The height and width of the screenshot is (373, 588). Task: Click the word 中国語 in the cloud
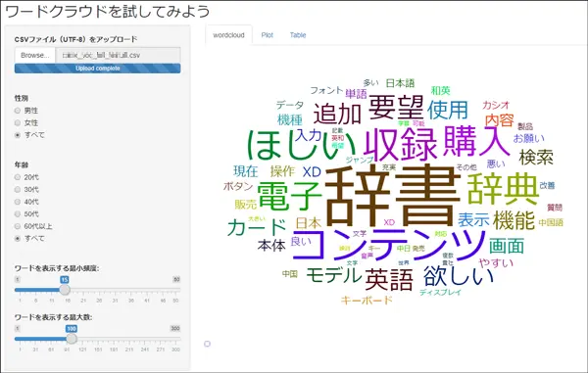pos(551,222)
